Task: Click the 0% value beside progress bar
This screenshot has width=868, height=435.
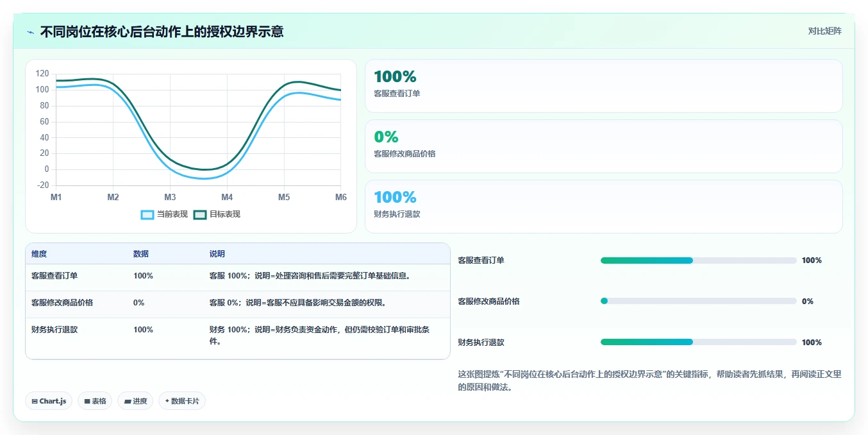Action: (x=808, y=302)
